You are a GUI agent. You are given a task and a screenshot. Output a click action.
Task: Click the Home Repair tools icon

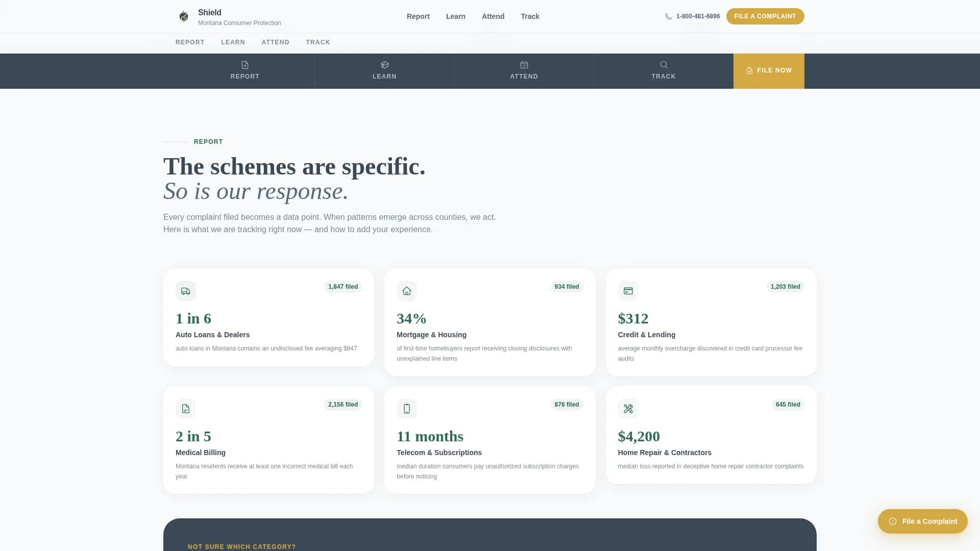pyautogui.click(x=628, y=409)
